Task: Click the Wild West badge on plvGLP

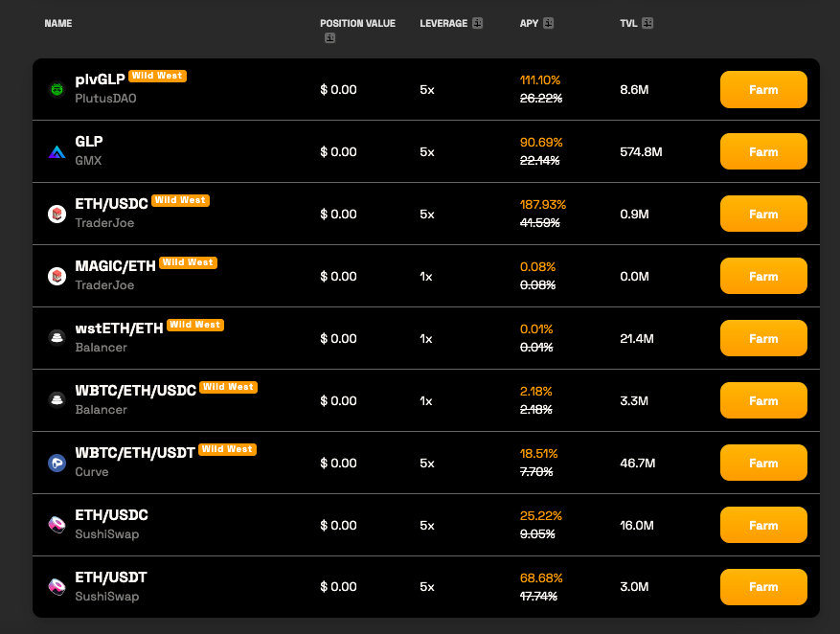Action: [x=157, y=76]
